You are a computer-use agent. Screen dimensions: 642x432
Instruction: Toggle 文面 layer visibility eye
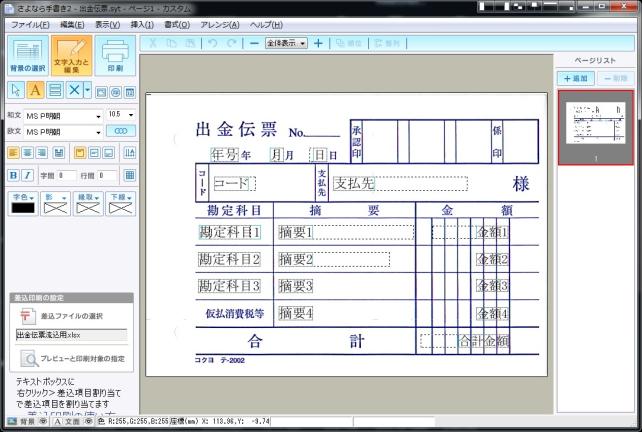(89, 421)
